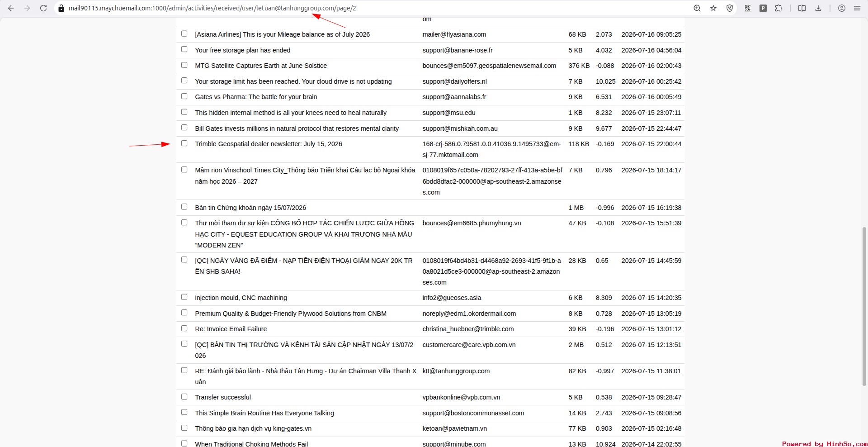Open the profile account icon
Image resolution: width=868 pixels, height=447 pixels.
coord(842,8)
